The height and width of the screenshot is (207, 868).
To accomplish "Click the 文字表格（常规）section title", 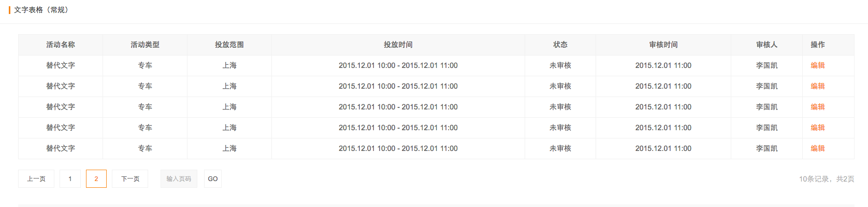I will pos(41,10).
